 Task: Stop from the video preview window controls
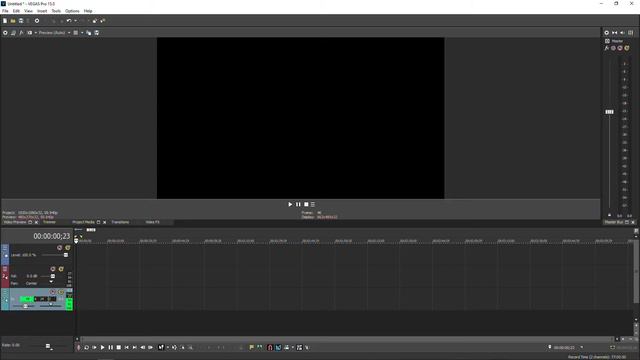(x=306, y=204)
